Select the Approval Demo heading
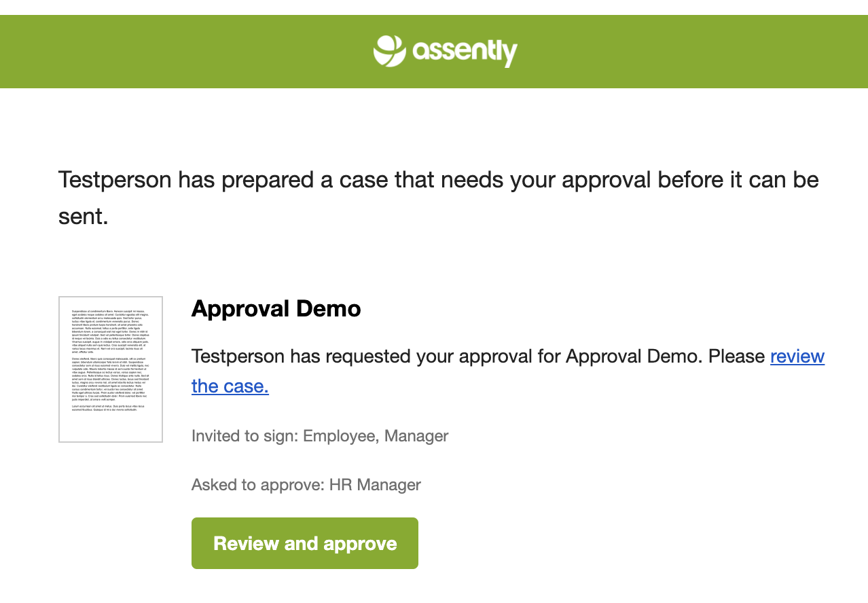This screenshot has height=603, width=868. [276, 309]
